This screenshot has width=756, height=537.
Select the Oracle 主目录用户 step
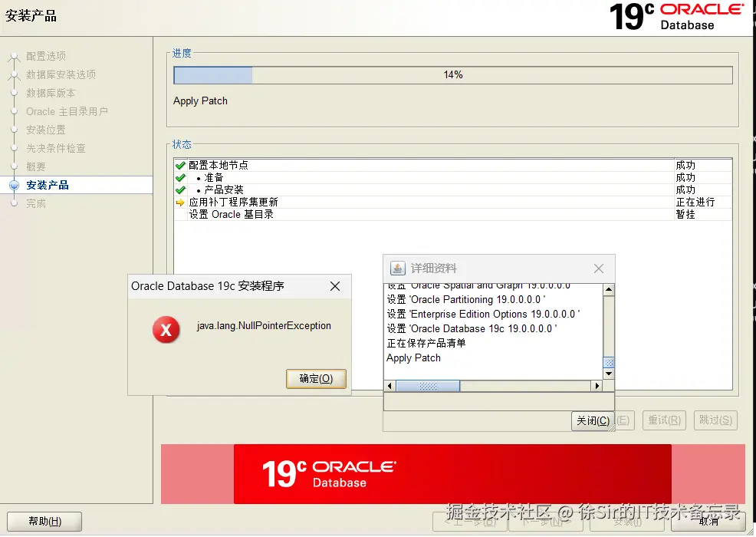click(67, 111)
